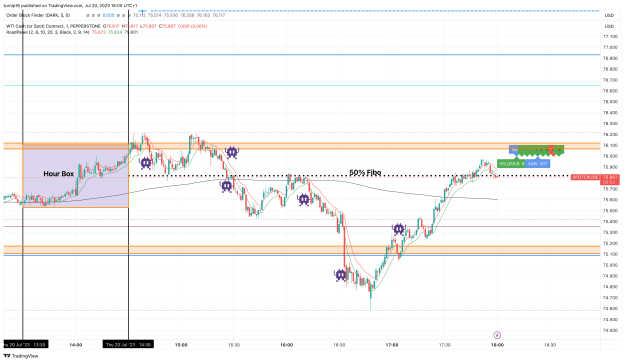Click the 17:00 time axis label
625x362 pixels.
pyautogui.click(x=392, y=345)
